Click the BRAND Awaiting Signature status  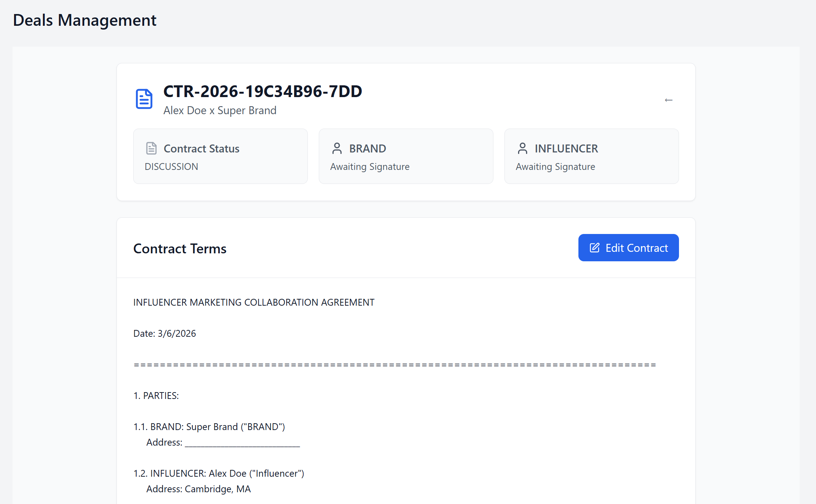(x=370, y=167)
